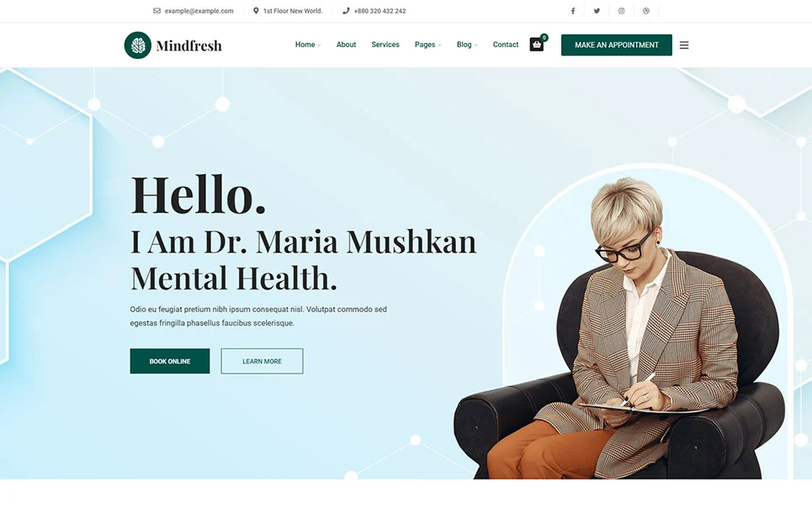Open the Contact page link
The width and height of the screenshot is (812, 505).
[x=506, y=45]
